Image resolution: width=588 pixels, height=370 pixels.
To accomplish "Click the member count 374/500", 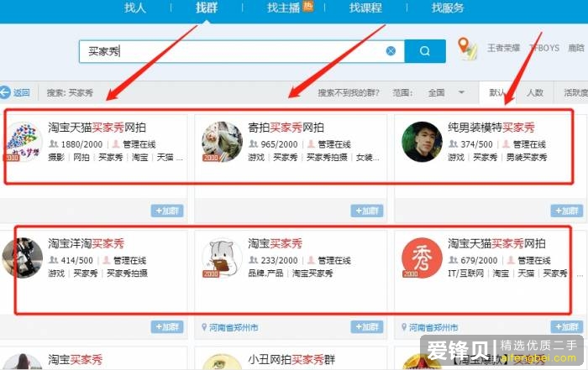I will tap(476, 144).
